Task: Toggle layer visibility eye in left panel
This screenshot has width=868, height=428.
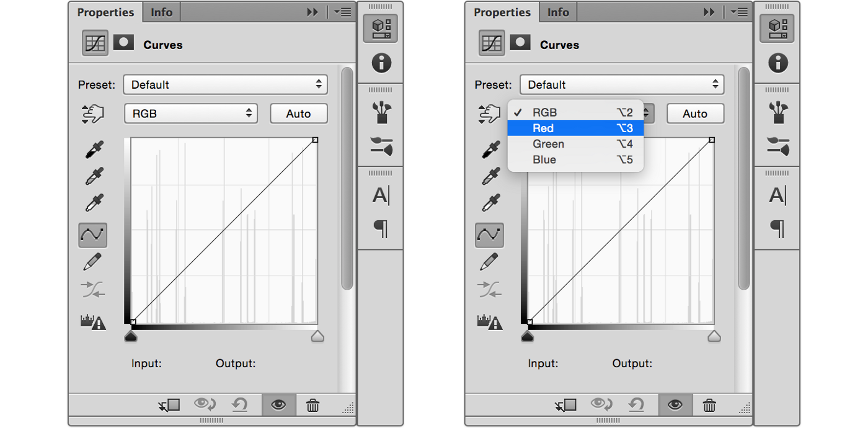Action: pos(278,406)
